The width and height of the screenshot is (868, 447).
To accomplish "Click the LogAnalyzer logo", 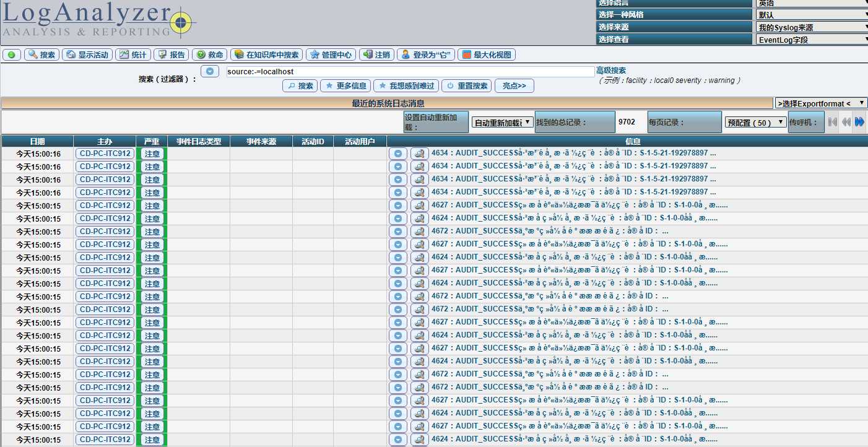I will point(99,20).
